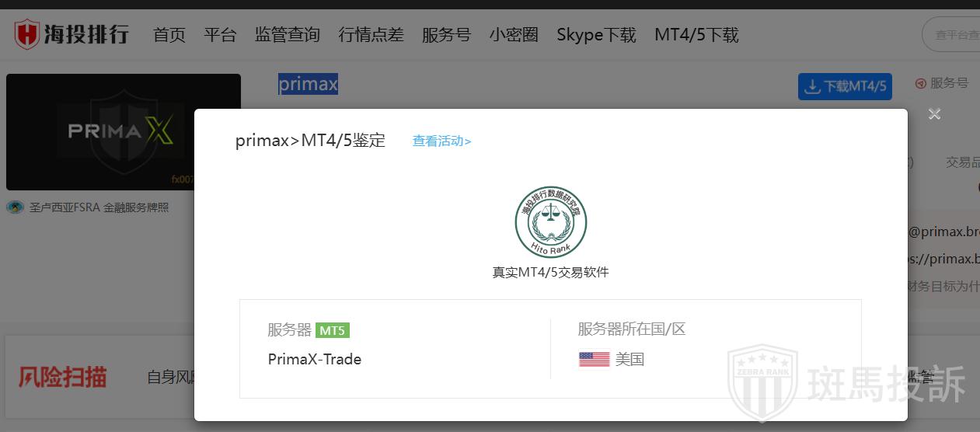Close the MT4/5鉴定 popup dialog

(x=934, y=114)
